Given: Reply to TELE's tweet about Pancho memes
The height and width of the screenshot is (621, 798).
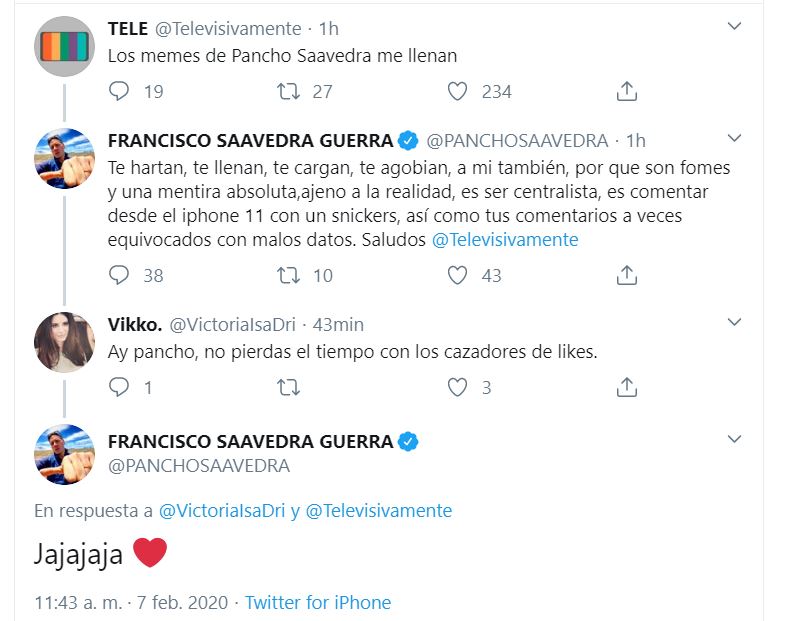Looking at the screenshot, I should pos(119,92).
